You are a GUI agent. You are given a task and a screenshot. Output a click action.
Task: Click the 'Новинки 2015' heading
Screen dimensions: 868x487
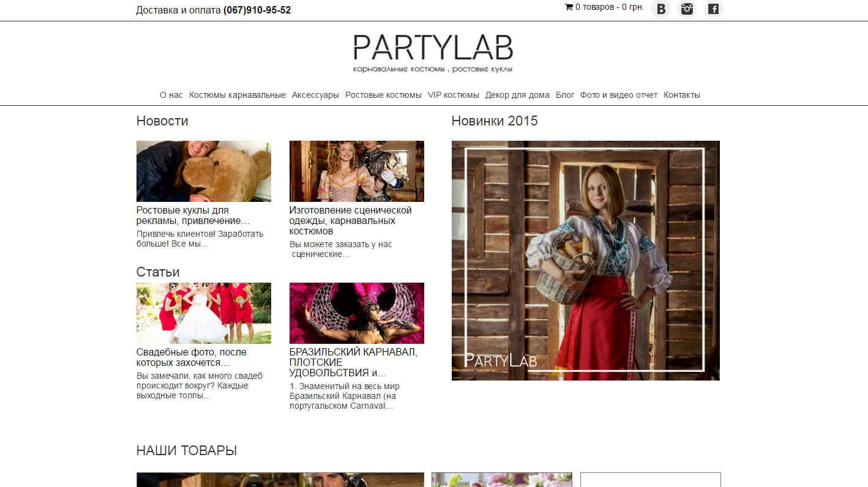tap(495, 121)
